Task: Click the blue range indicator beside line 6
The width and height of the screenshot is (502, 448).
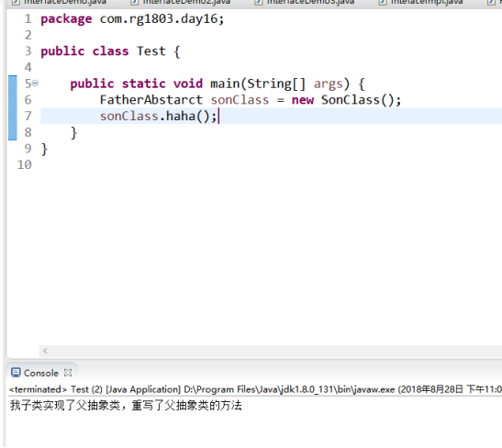Action: pyautogui.click(x=13, y=99)
